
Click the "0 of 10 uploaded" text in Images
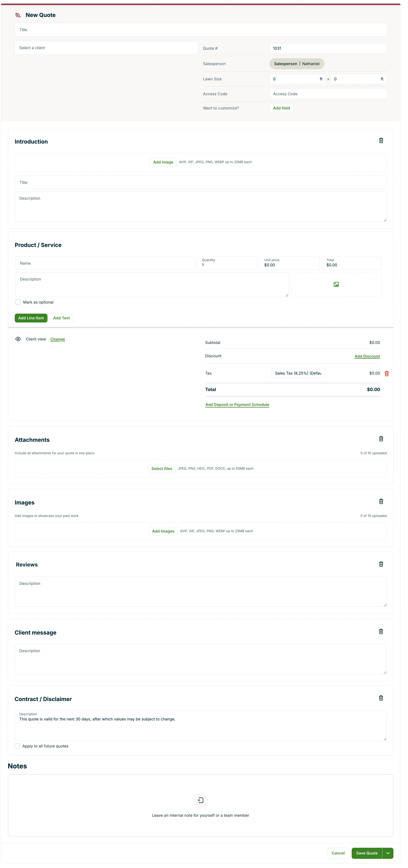point(374,516)
